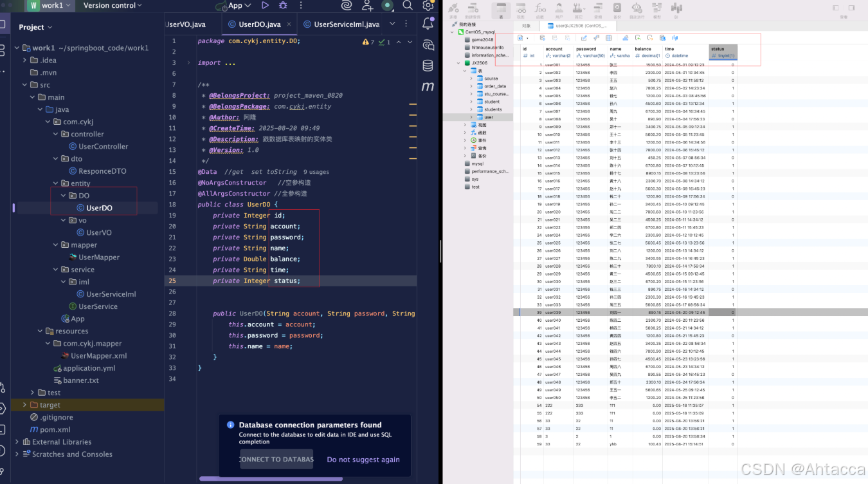Click the Navicat Query toolbar icon
This screenshot has width=868, height=484.
(x=598, y=10)
